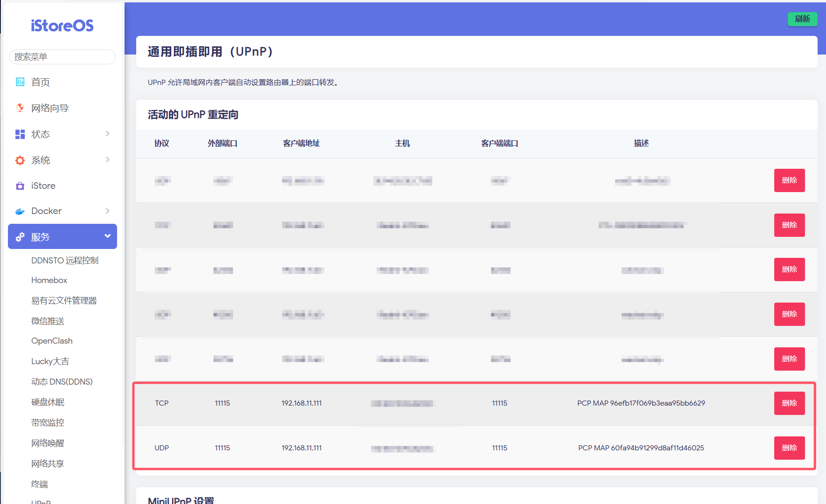Delete the UDP 11115 redirect
Screen dimensions: 826x504
(x=789, y=448)
